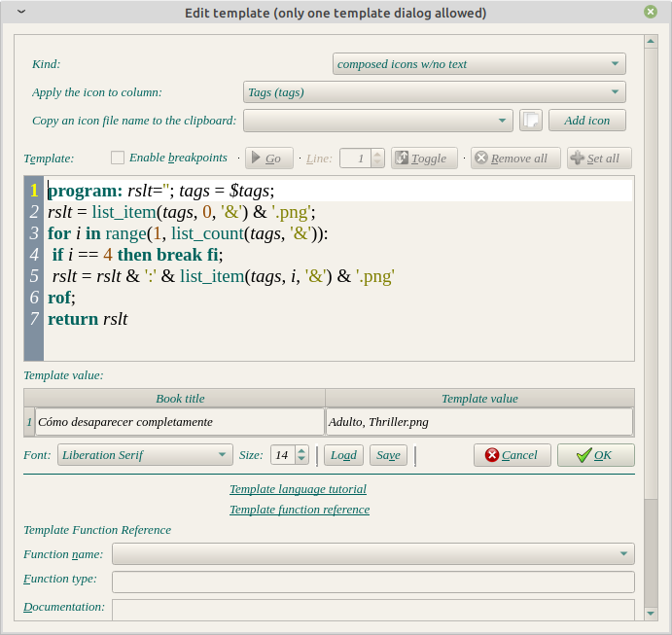Click the copy icon file name button
Viewport: 672px width, 635px height.
coord(531,121)
